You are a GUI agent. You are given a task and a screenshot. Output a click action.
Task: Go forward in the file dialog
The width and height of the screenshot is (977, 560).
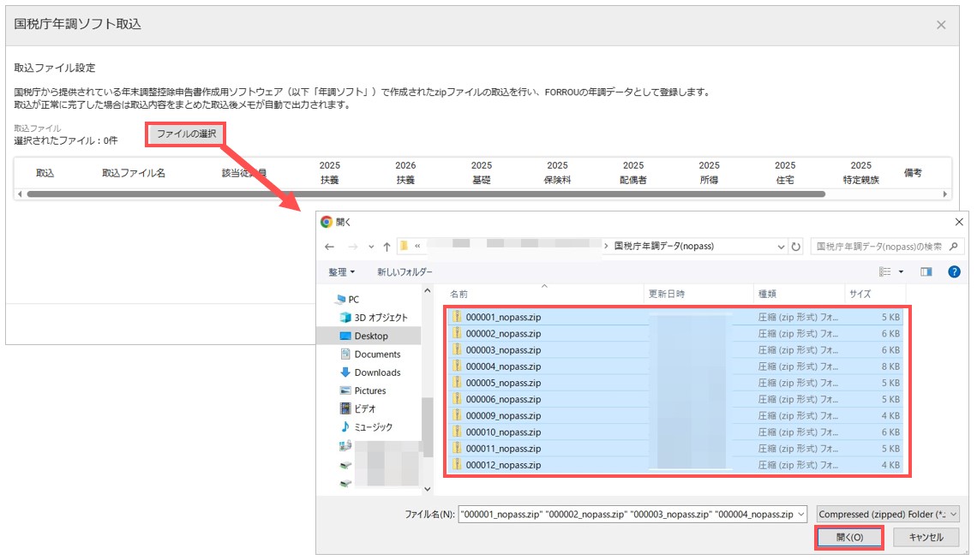point(353,247)
